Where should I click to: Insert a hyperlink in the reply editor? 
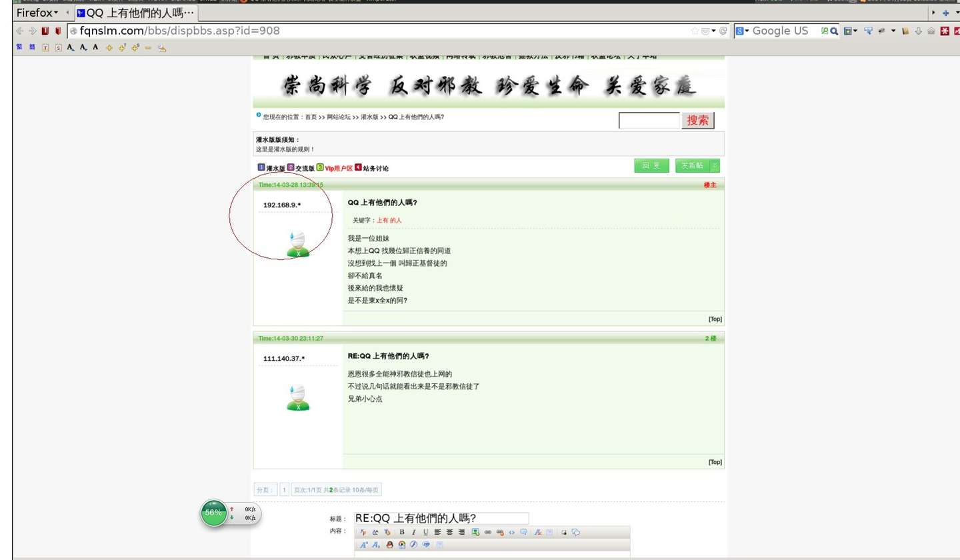click(x=488, y=532)
